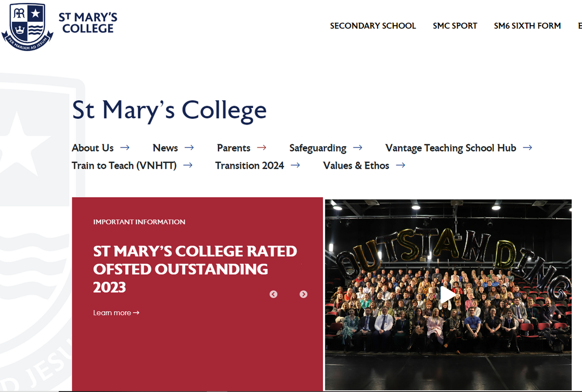The width and height of the screenshot is (582, 392).
Task: Open the About Us page
Action: 92,147
